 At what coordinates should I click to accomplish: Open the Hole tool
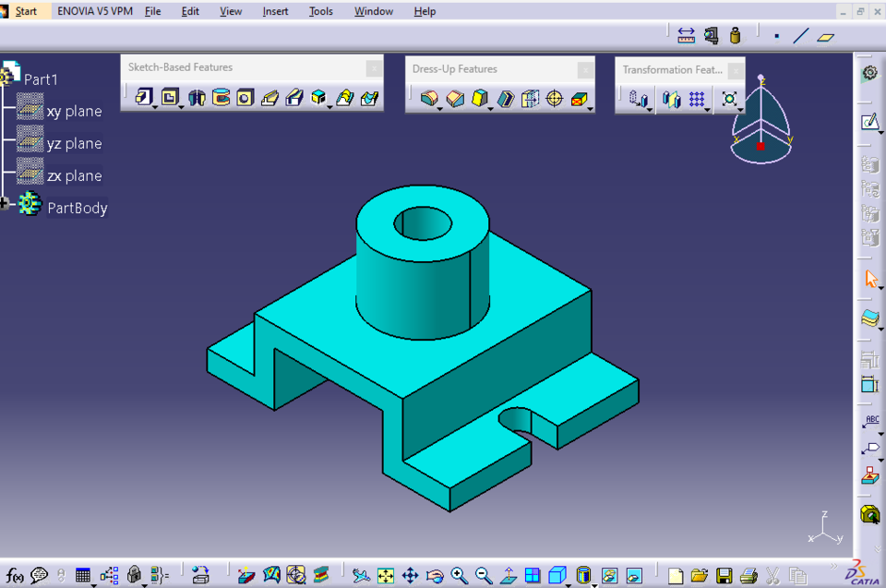point(244,97)
